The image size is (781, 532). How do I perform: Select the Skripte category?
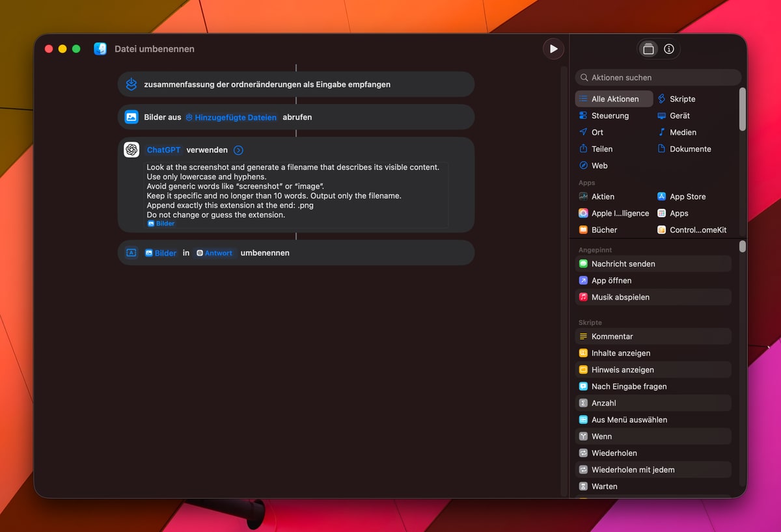pos(681,99)
